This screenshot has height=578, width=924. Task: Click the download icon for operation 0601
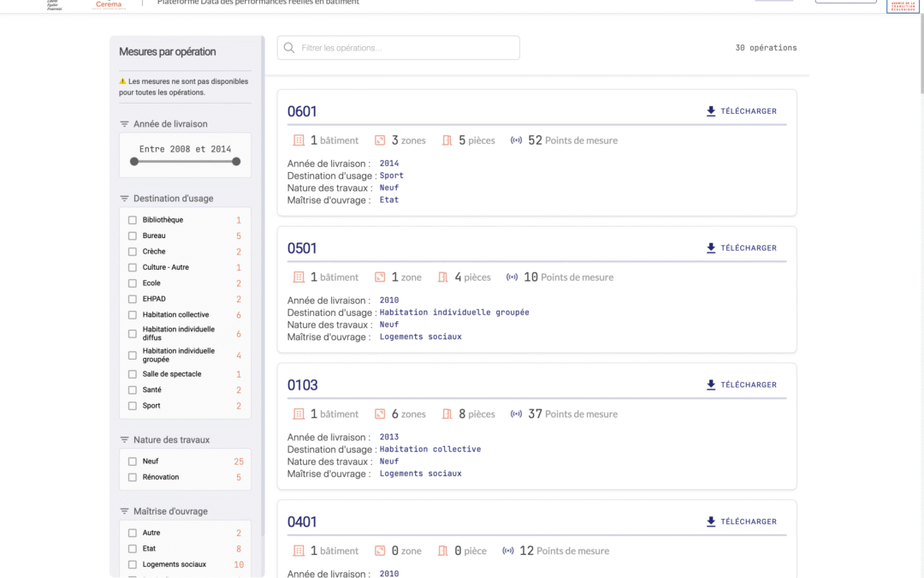coord(711,111)
